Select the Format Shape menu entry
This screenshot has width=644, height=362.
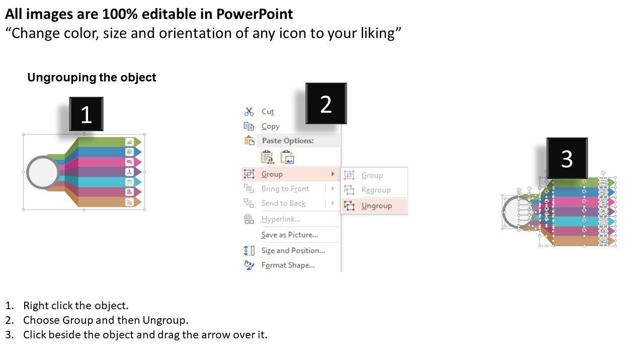point(288,265)
